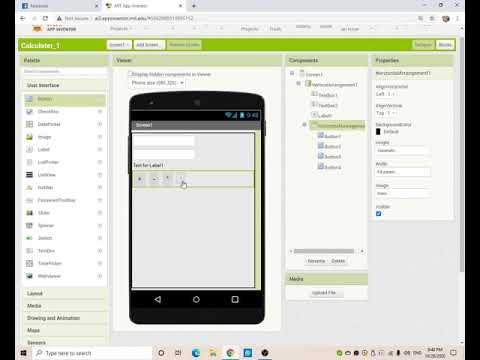Open My Projects in top bar
This screenshot has height=360, width=480.
click(249, 29)
